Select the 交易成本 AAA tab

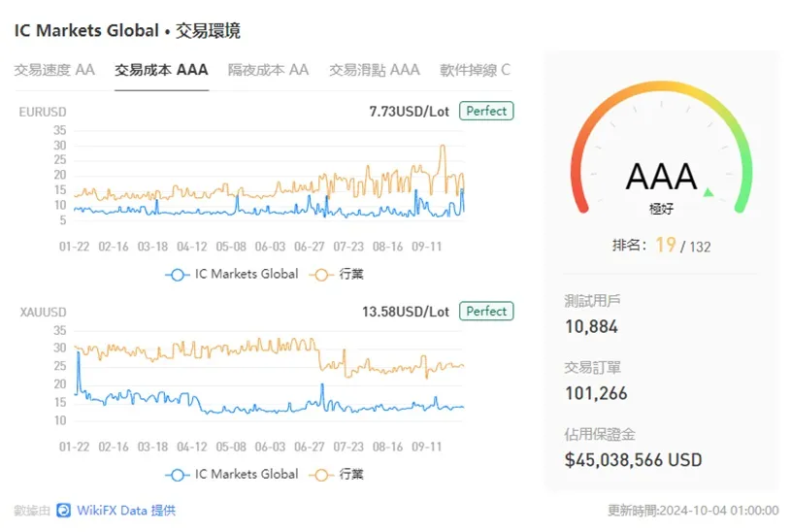tap(161, 70)
